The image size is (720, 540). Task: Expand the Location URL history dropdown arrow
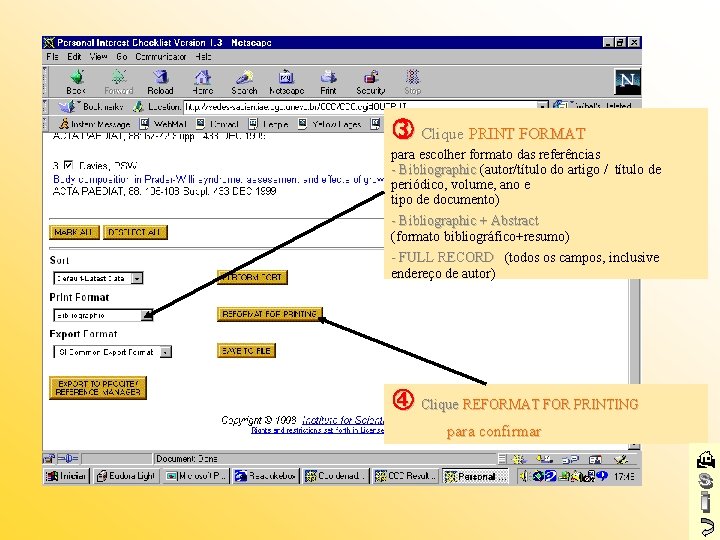[543, 106]
